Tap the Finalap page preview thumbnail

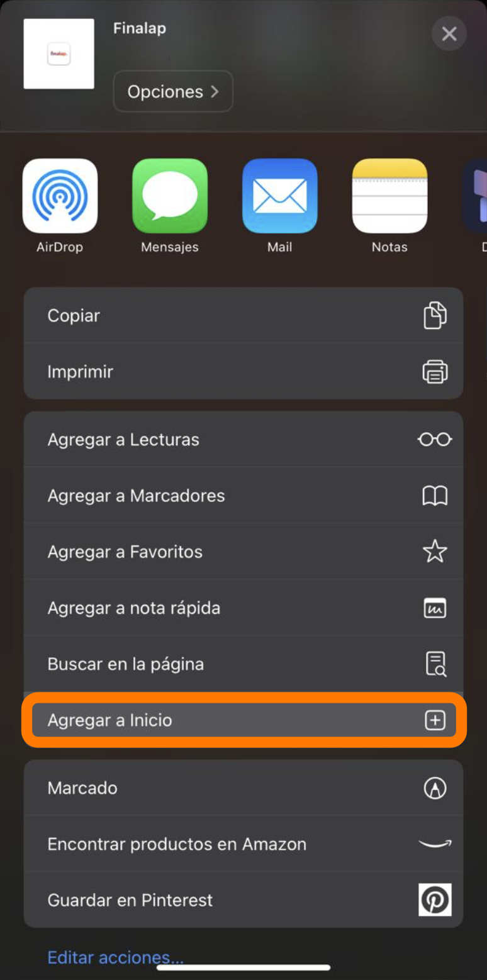[59, 54]
